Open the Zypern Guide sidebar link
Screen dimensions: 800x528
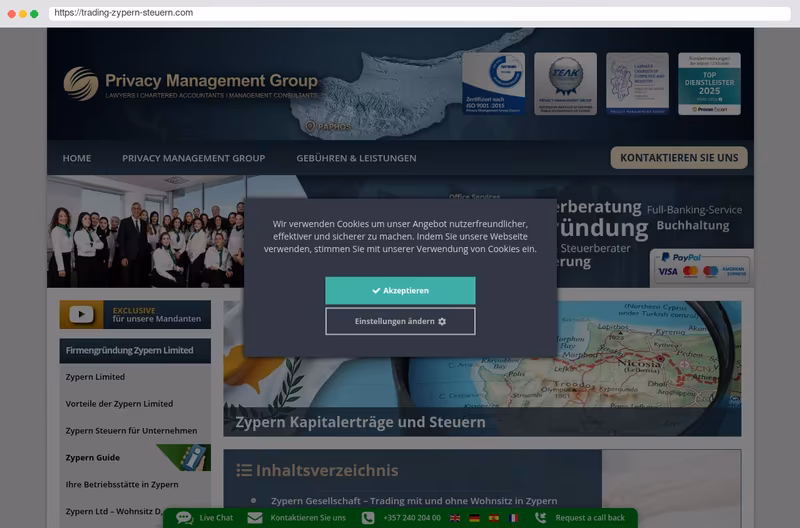point(92,458)
